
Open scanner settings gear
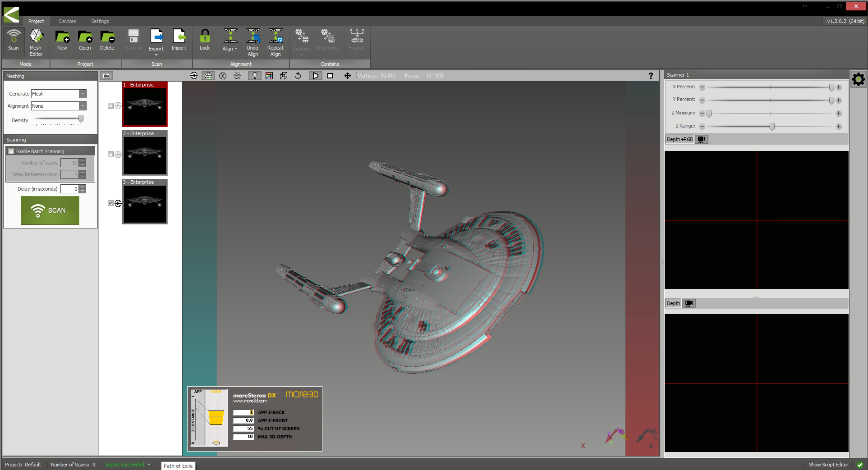pos(859,80)
